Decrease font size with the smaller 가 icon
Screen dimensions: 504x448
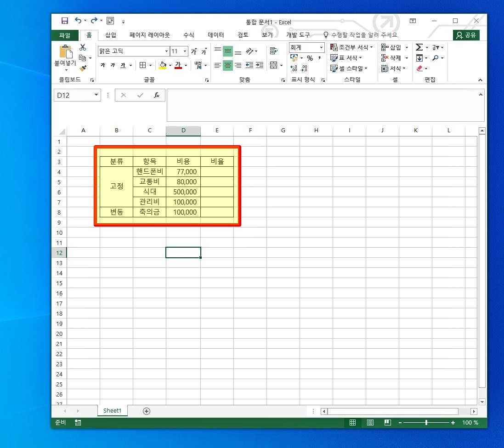pyautogui.click(x=204, y=51)
